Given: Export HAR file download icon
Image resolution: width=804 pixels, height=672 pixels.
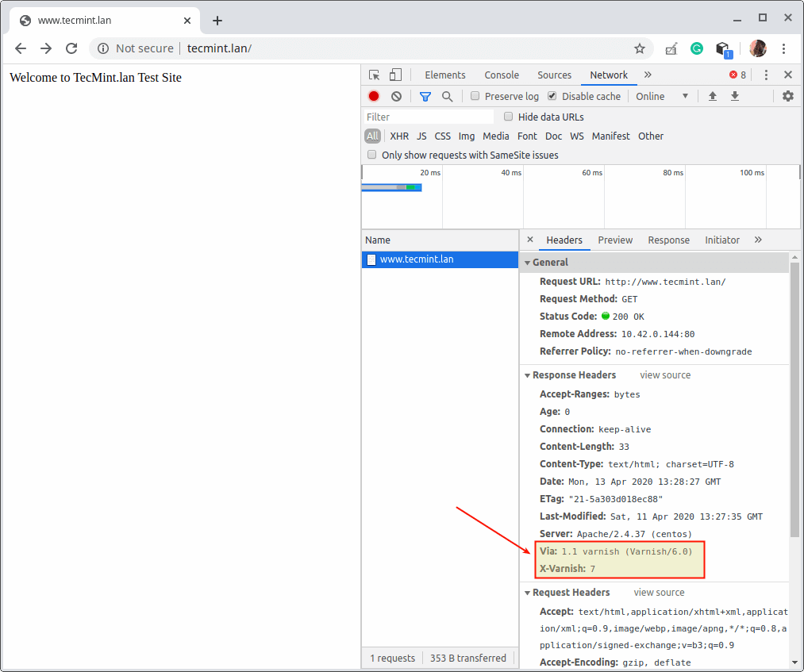Looking at the screenshot, I should click(735, 96).
